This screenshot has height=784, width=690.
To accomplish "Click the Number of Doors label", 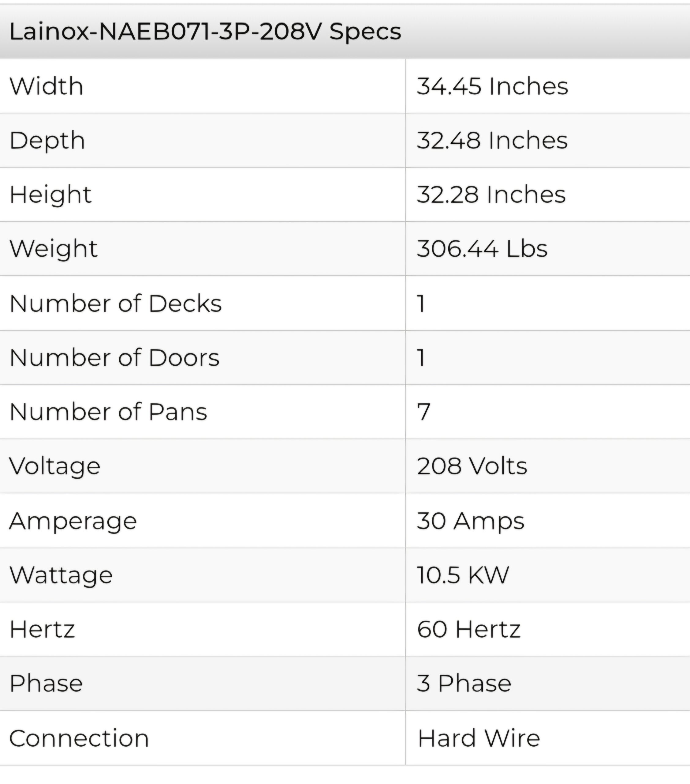I will point(114,357).
